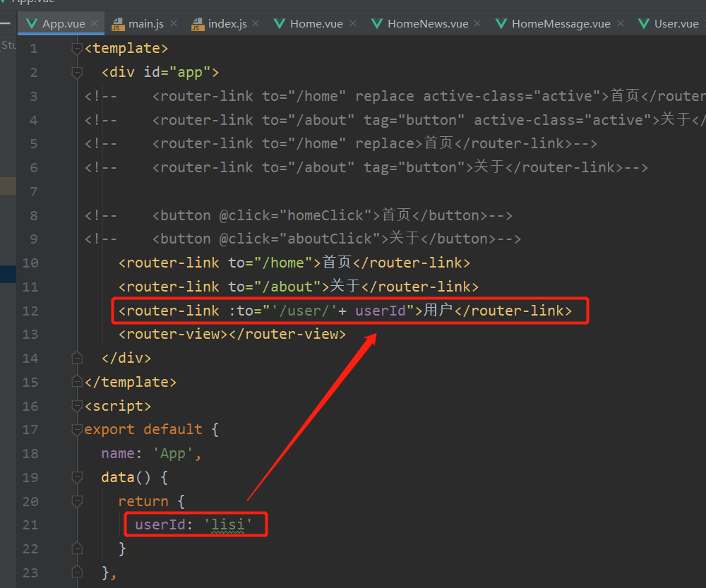Click the data() method declaration

tap(134, 477)
